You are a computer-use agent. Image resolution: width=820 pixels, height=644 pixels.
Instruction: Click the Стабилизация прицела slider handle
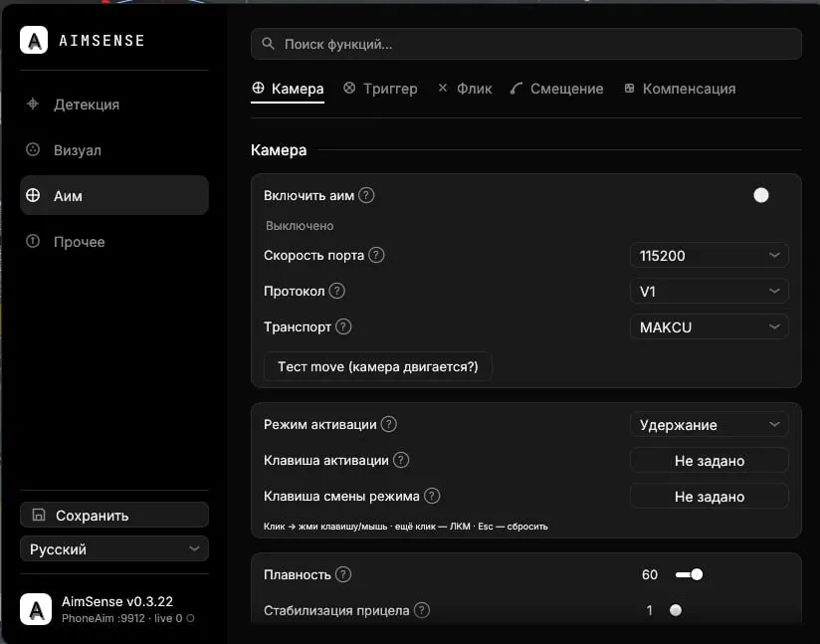click(x=676, y=610)
